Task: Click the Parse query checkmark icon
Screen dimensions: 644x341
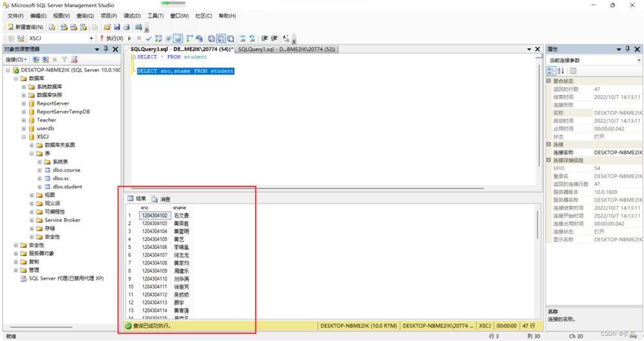Action: [149, 39]
